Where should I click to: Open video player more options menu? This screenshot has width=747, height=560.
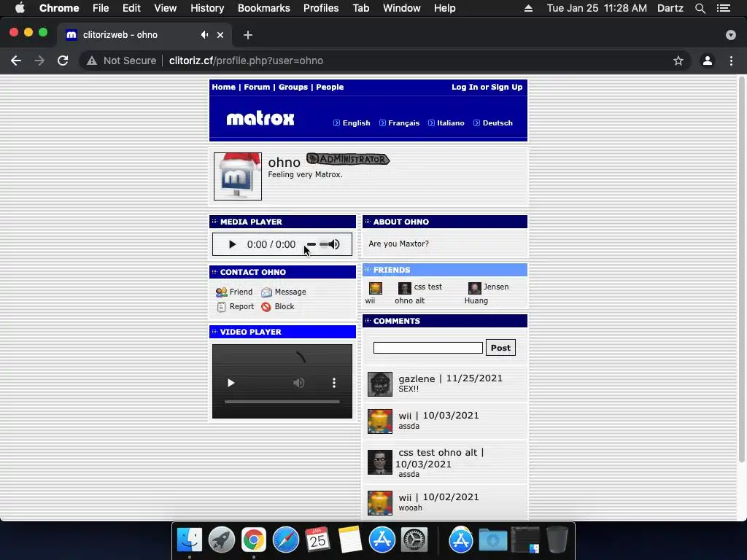[334, 383]
